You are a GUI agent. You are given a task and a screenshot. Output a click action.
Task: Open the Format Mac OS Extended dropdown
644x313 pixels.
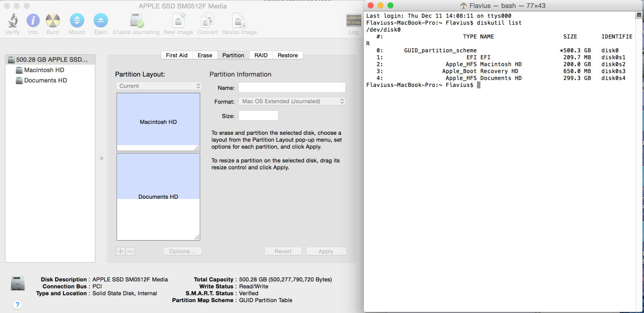point(292,101)
